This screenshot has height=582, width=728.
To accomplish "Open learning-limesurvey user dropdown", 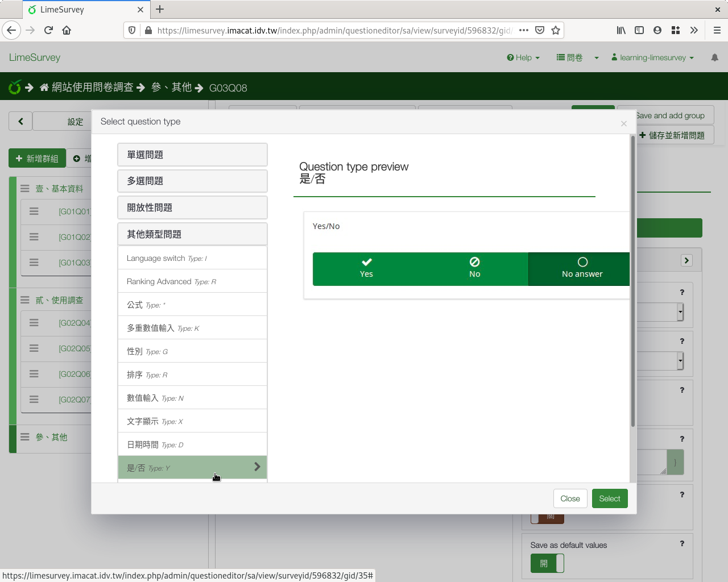I will coord(653,57).
